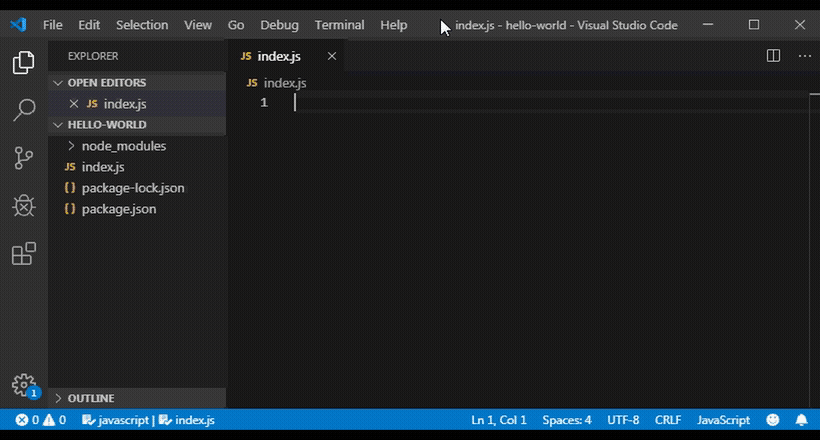The image size is (820, 440).
Task: Open the Selection menu
Action: coord(142,25)
